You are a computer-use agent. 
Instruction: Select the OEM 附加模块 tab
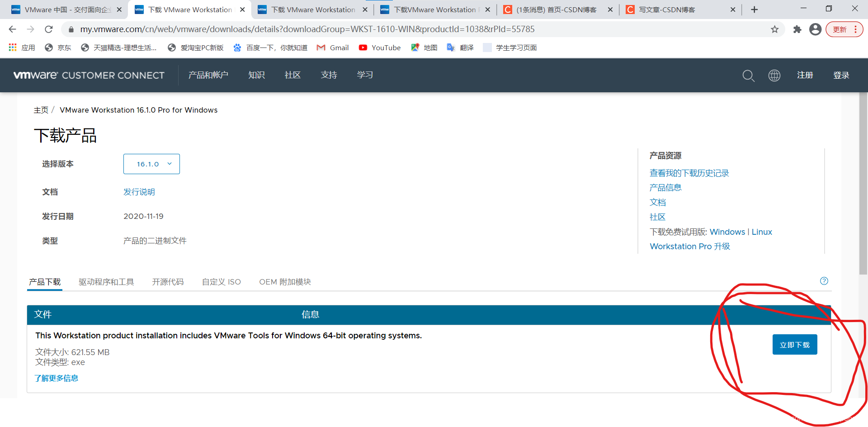click(x=285, y=282)
